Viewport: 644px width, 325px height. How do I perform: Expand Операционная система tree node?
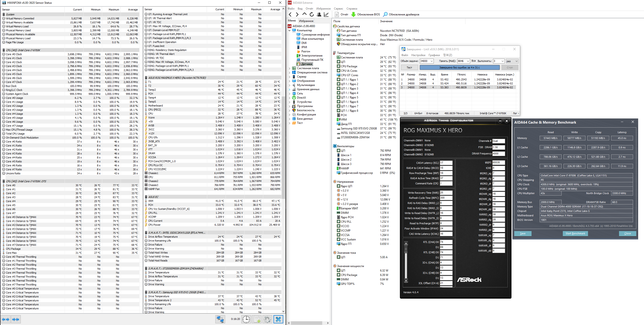(x=290, y=73)
